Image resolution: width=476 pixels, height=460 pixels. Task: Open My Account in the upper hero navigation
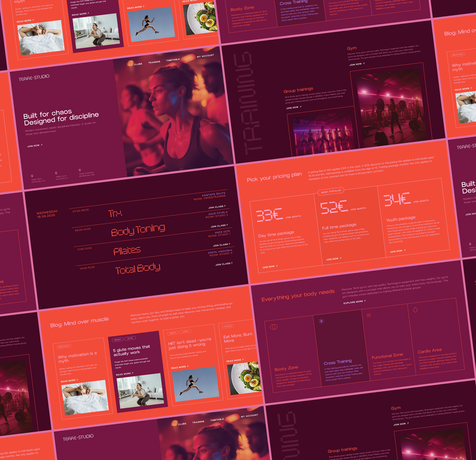point(205,56)
